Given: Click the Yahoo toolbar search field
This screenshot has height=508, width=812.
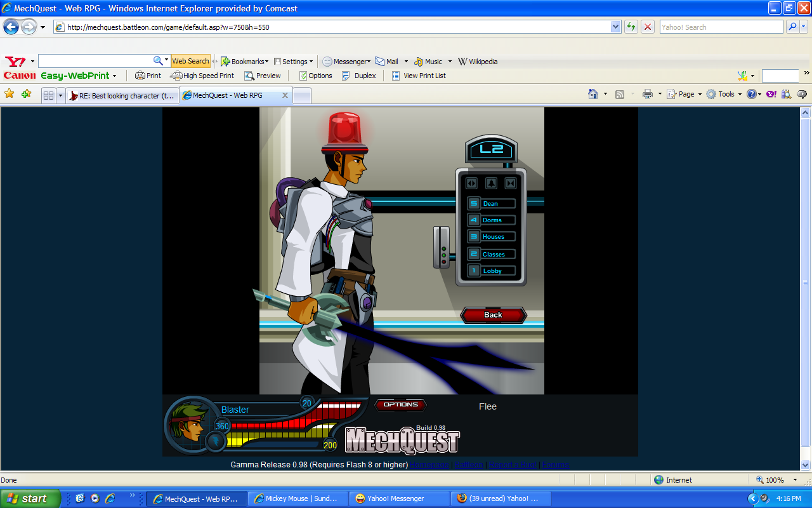Looking at the screenshot, I should (x=96, y=61).
